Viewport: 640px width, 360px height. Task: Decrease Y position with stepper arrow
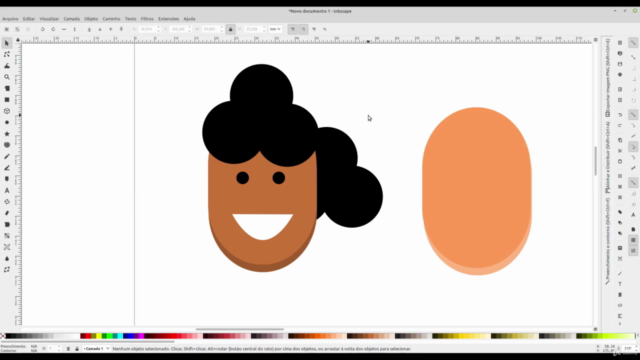[189, 31]
